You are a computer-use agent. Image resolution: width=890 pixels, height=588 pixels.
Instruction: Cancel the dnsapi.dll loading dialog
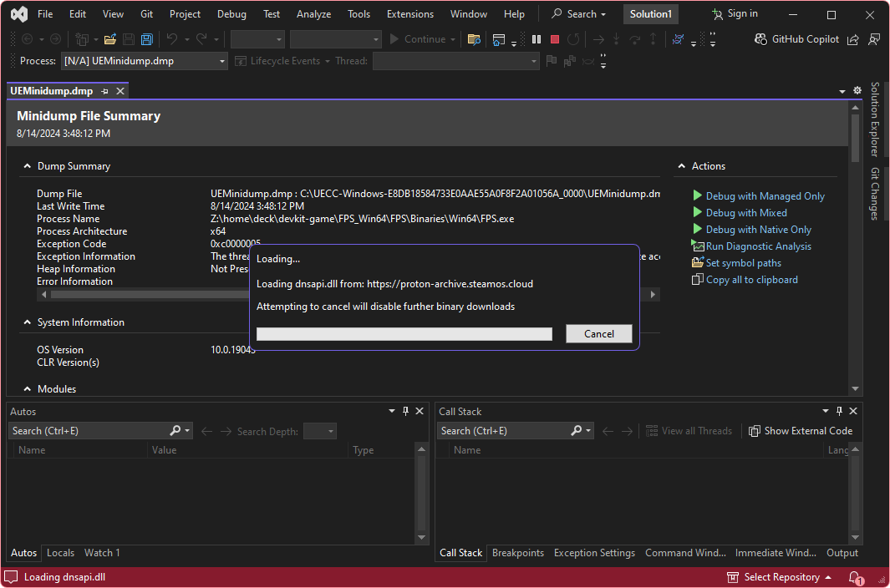click(599, 334)
